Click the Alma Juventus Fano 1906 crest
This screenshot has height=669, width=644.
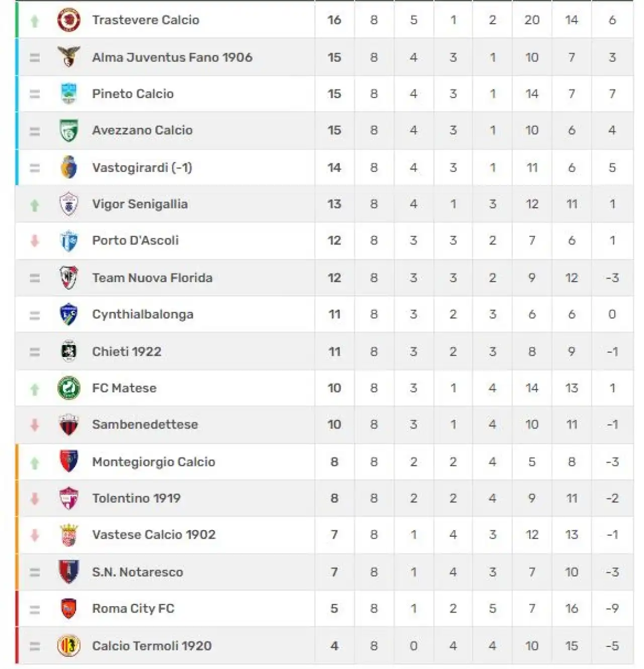tap(69, 57)
